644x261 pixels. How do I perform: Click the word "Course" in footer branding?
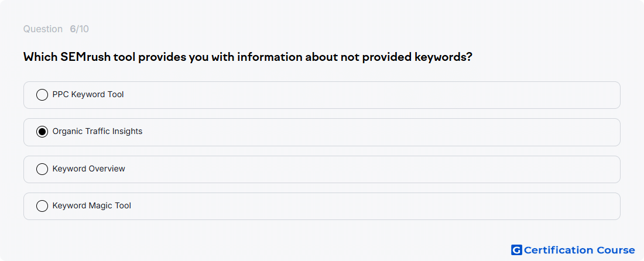616,250
